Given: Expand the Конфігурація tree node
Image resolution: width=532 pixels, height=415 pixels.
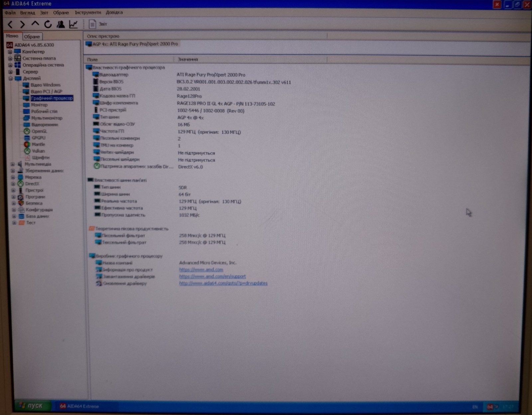Looking at the screenshot, I should pos(14,210).
